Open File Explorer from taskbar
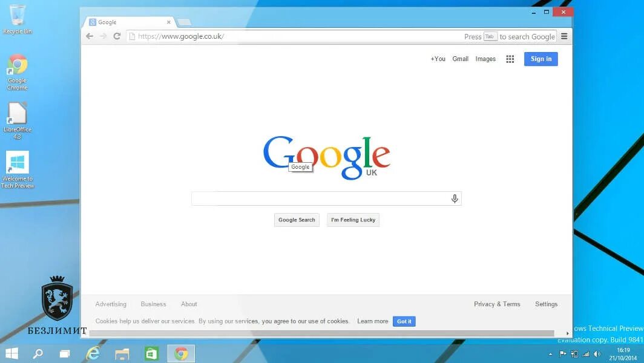The image size is (644, 363). tap(122, 353)
